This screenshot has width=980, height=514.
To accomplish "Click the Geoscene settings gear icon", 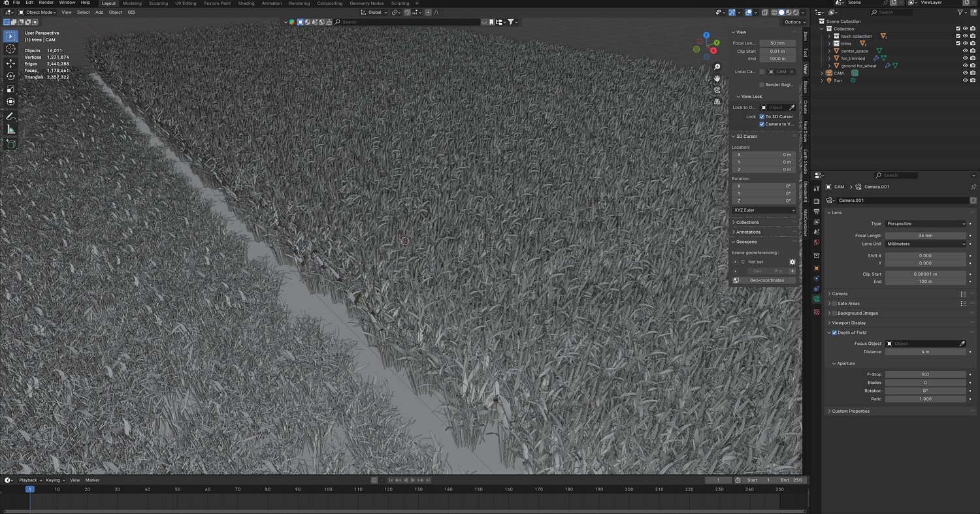I will pyautogui.click(x=792, y=262).
